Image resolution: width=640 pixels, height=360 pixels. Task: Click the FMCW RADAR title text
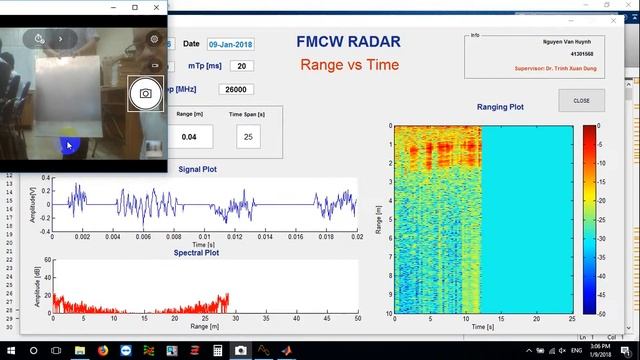348,42
